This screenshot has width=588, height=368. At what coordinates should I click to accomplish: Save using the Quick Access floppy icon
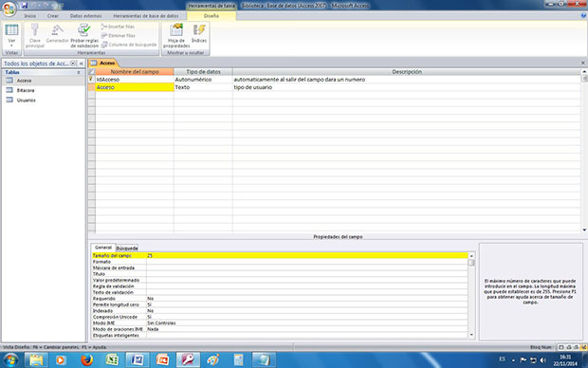(x=25, y=6)
